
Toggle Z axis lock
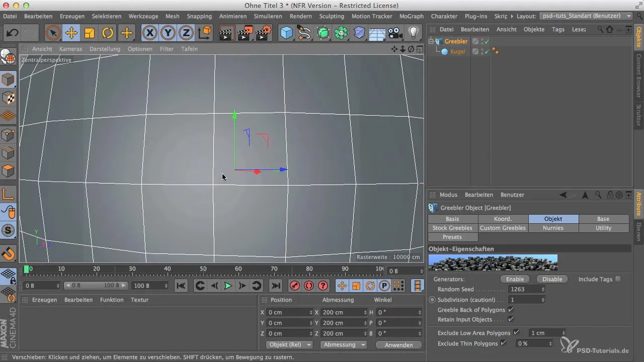(186, 33)
